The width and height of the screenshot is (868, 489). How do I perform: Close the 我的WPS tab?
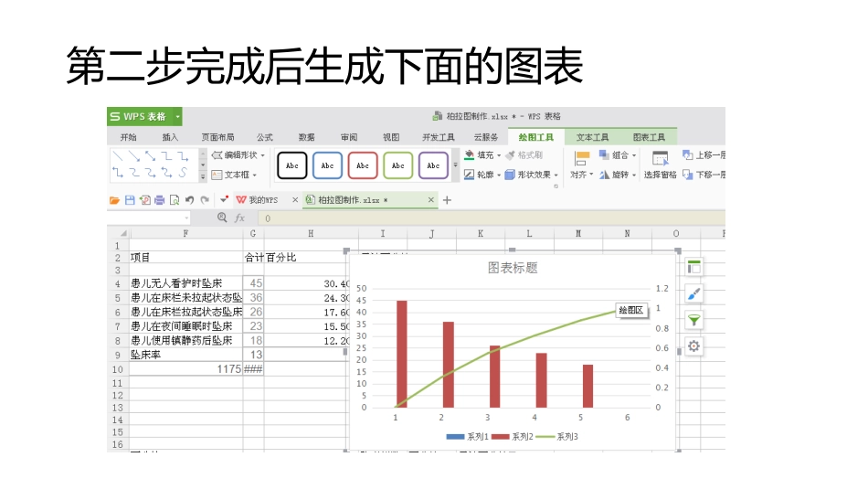295,200
